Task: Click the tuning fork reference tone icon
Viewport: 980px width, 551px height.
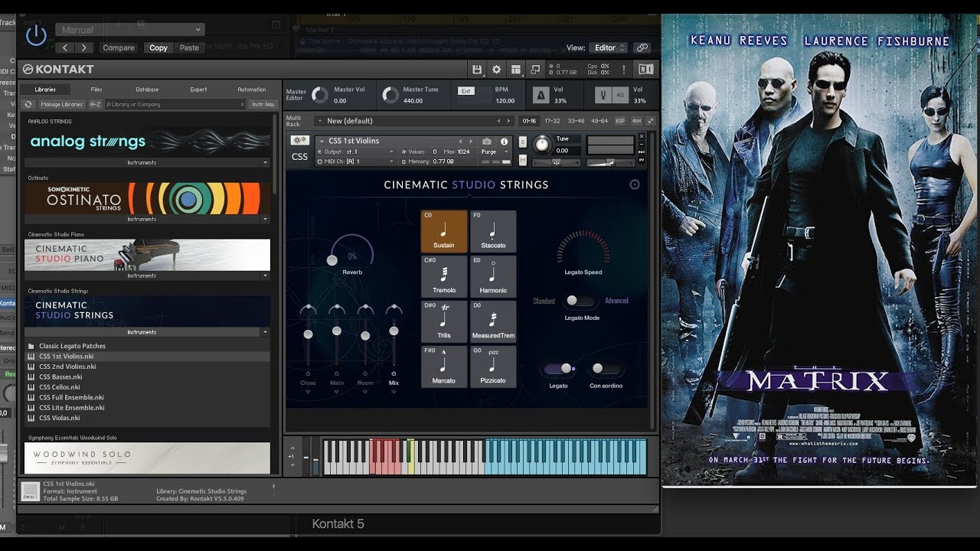Action: point(603,95)
